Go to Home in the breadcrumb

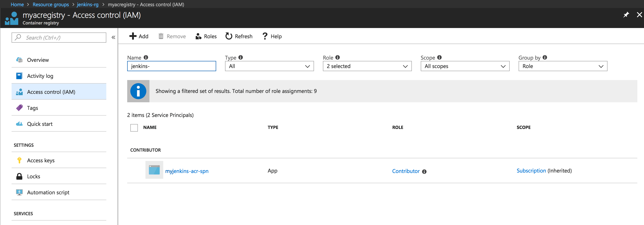[17, 4]
